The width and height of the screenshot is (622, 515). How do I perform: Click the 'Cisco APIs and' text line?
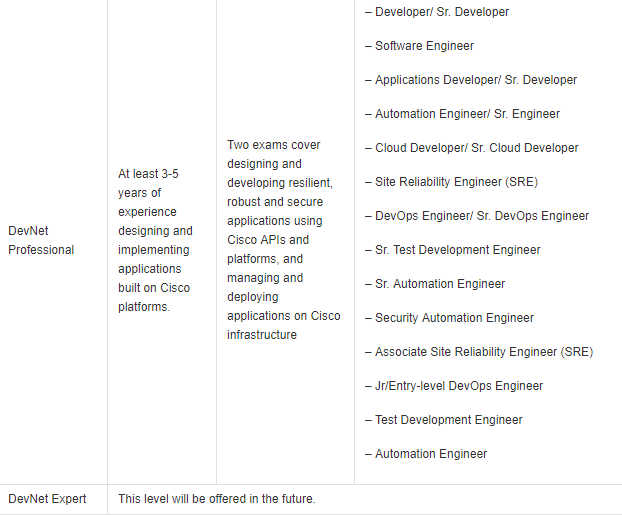coord(268,240)
